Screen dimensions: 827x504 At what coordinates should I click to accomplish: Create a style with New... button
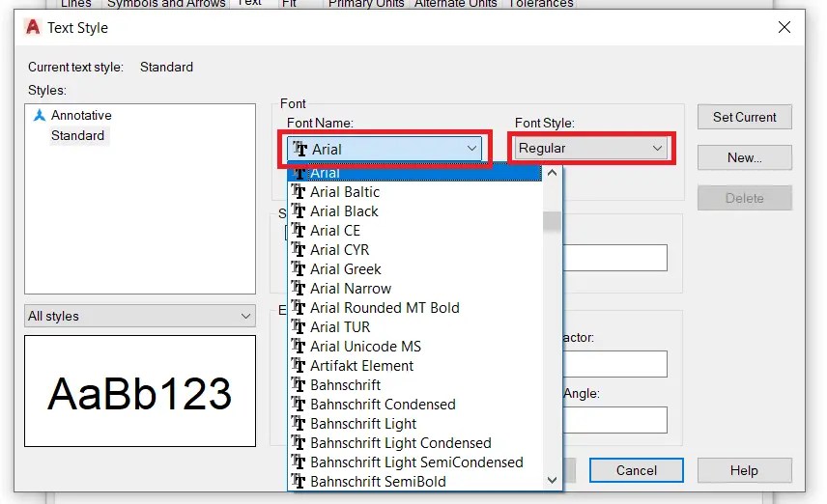click(x=744, y=157)
